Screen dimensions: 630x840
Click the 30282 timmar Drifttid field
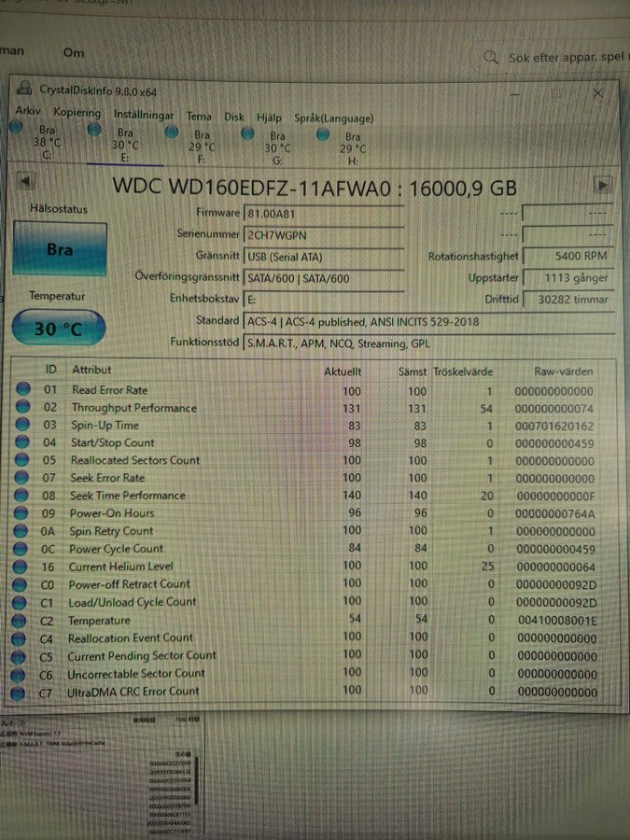[x=567, y=299]
